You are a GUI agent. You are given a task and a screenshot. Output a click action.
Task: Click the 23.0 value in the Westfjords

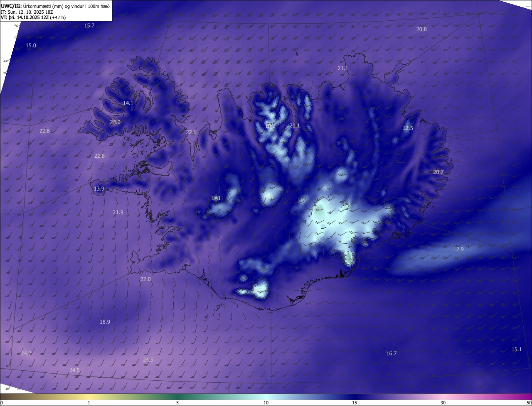click(x=115, y=122)
